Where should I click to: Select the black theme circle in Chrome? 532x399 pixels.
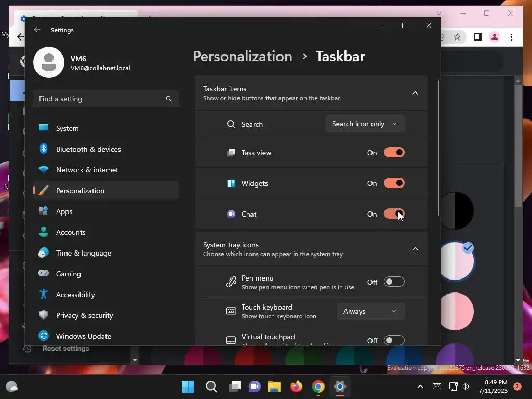pyautogui.click(x=456, y=211)
